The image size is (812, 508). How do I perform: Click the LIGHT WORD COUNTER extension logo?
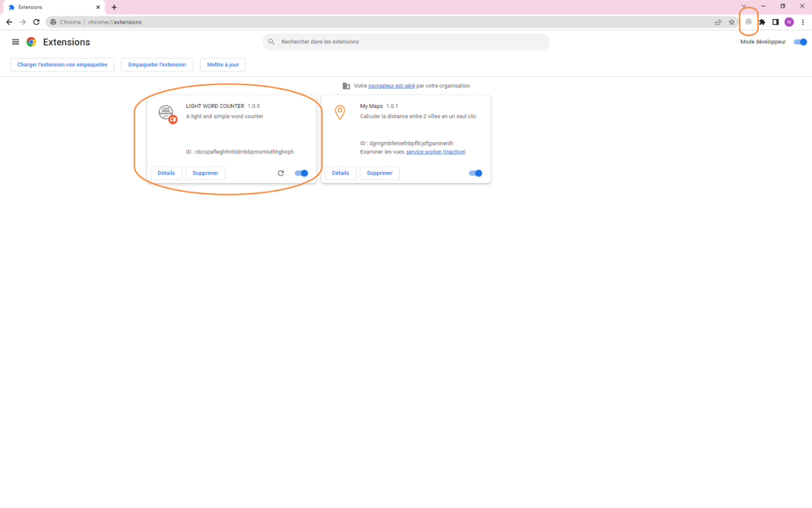click(x=167, y=114)
